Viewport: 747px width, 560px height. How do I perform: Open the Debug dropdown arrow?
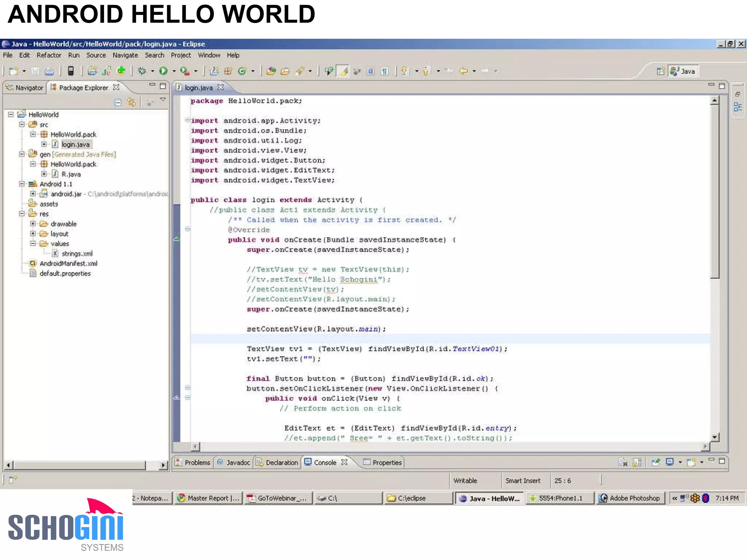pyautogui.click(x=152, y=71)
